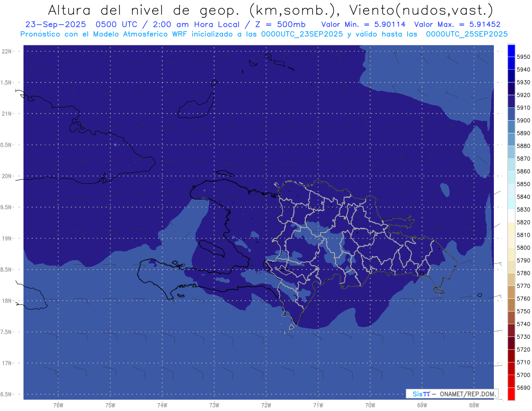This screenshot has height=411, width=532.
Task: Click the '71W' longitude label
Action: pos(318,405)
